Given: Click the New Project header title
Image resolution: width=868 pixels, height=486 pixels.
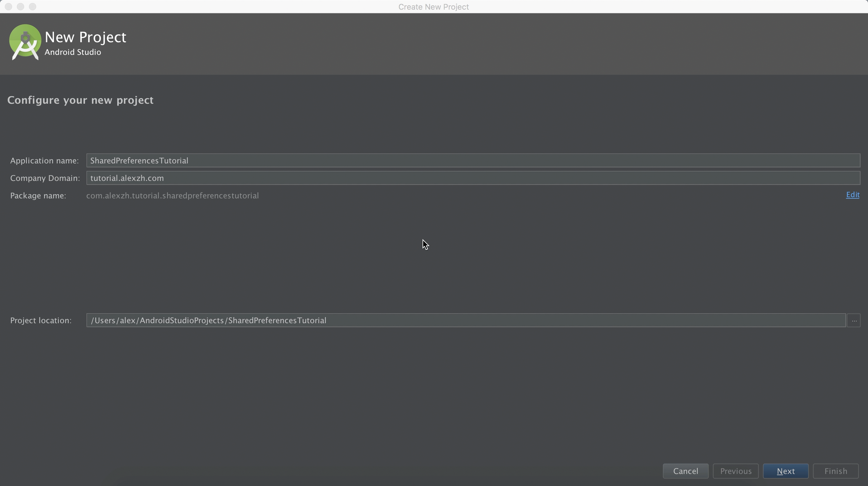Looking at the screenshot, I should click(x=85, y=37).
